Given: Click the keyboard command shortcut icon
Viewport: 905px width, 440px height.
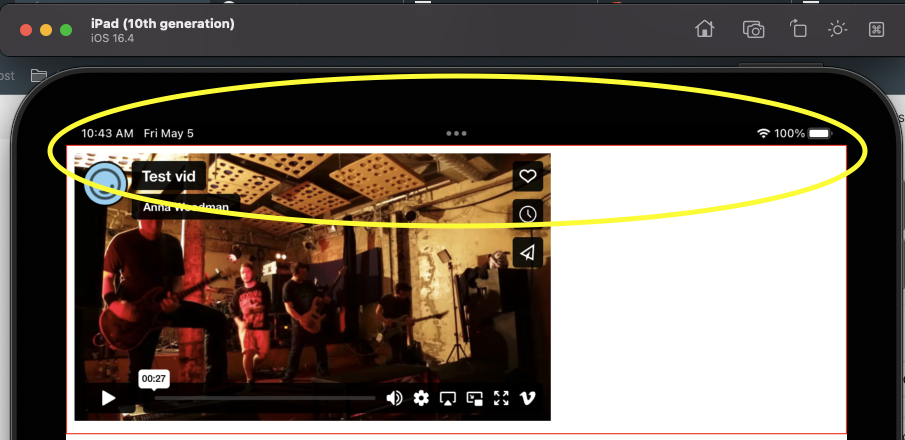Looking at the screenshot, I should point(876,29).
